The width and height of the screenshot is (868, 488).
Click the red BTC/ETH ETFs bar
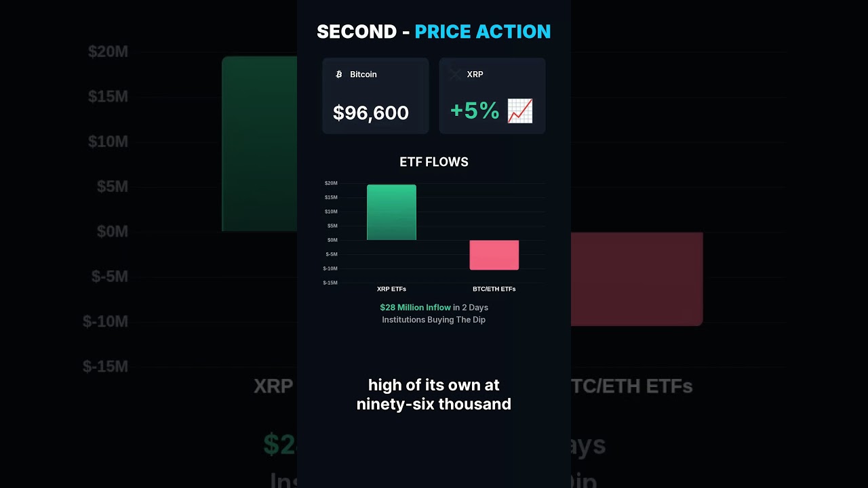pyautogui.click(x=494, y=255)
